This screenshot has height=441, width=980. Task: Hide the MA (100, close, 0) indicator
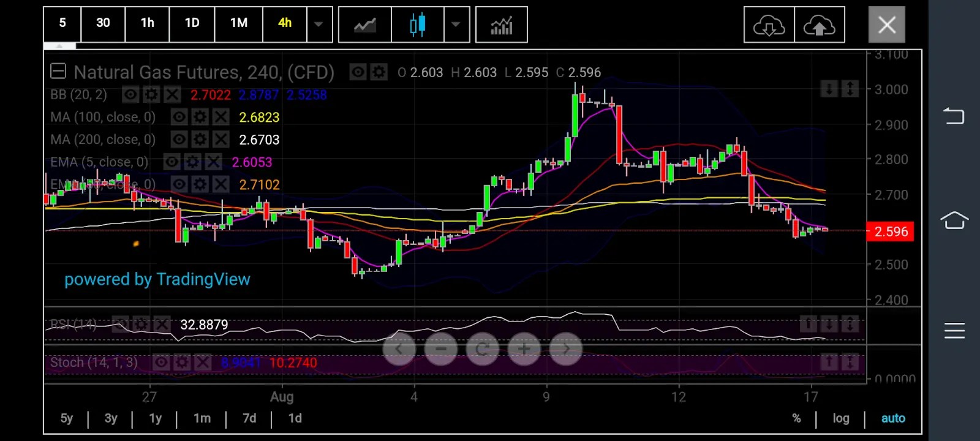[179, 117]
